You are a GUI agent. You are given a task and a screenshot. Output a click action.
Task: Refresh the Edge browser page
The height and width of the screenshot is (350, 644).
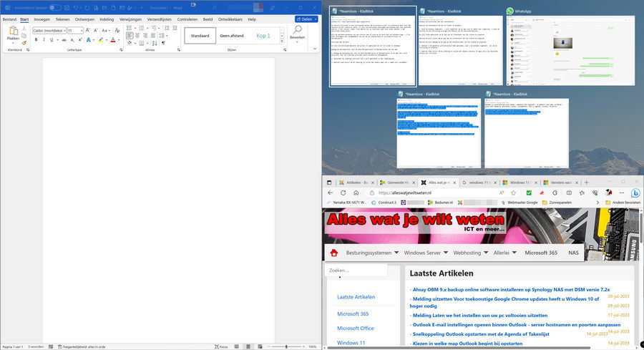point(343,193)
